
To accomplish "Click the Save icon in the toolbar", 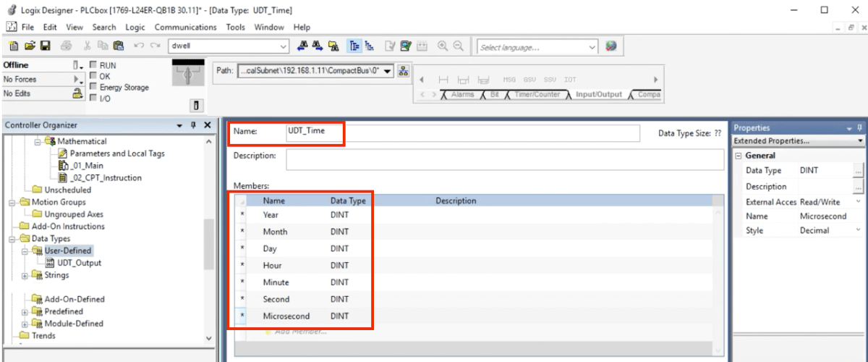I will point(45,46).
